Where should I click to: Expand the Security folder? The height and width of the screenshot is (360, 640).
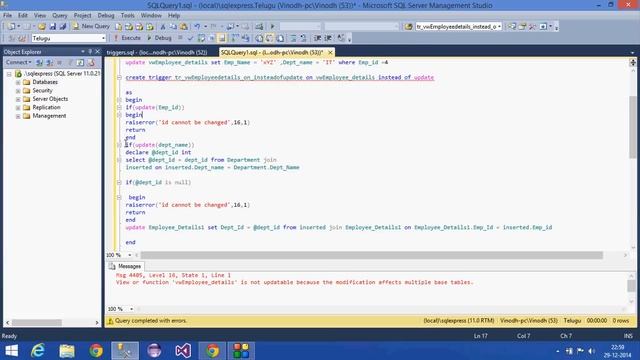(18, 91)
